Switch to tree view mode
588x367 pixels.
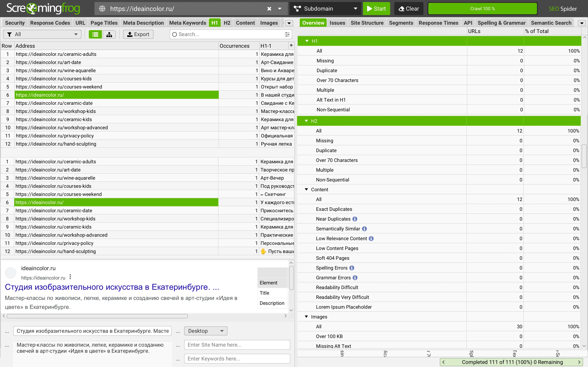tap(109, 34)
